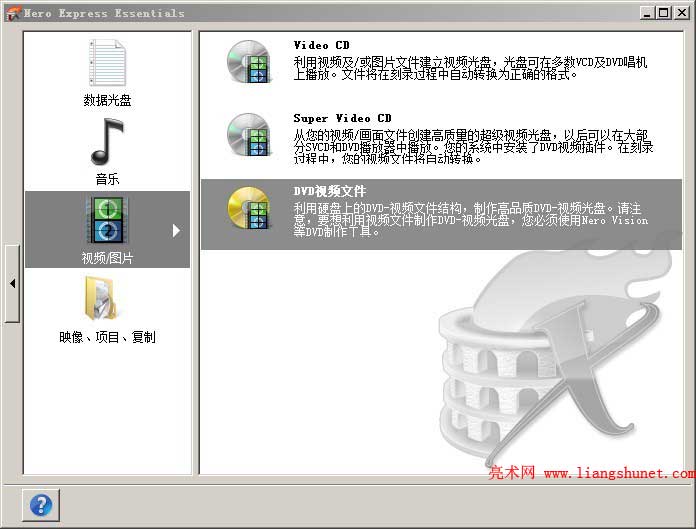Select the music note icon

(107, 142)
